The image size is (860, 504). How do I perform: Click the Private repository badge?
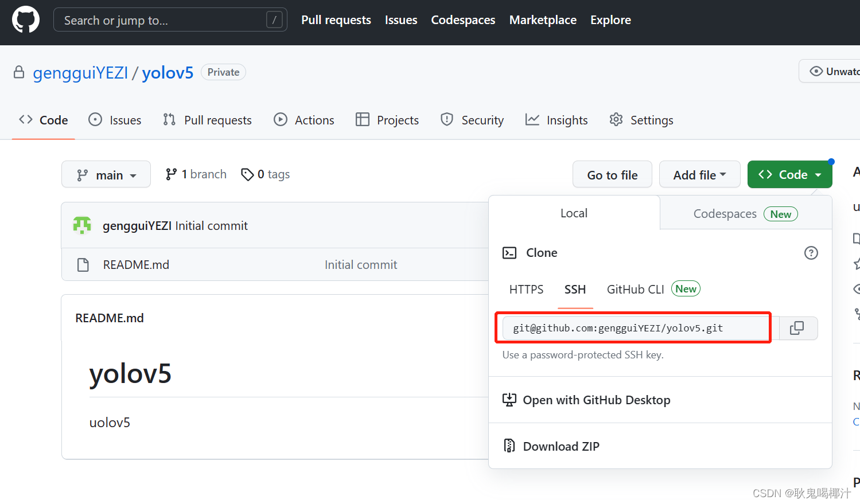coord(223,72)
